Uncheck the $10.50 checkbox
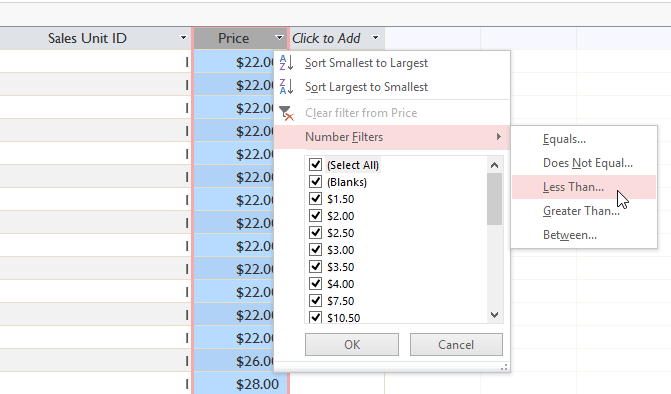 (315, 317)
